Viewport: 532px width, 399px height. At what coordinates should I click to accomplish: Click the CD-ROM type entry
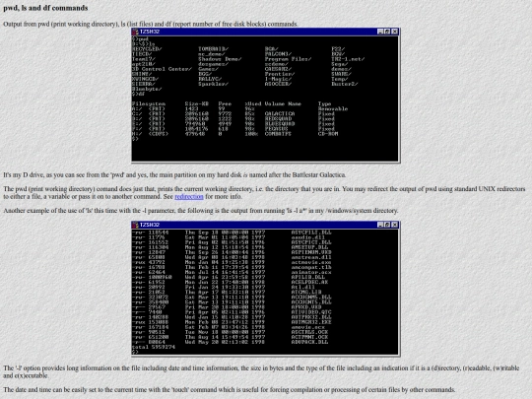[x=328, y=134]
